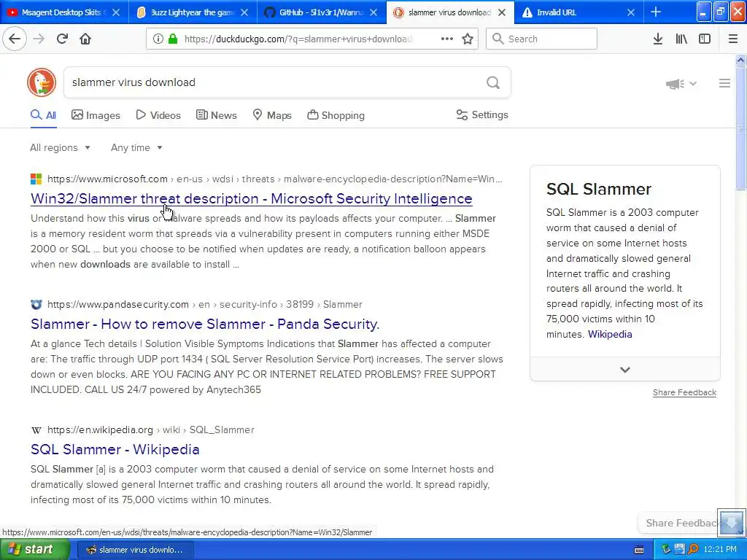Image resolution: width=747 pixels, height=560 pixels.
Task: Open Slammer How to remove Panda link
Action: point(205,324)
